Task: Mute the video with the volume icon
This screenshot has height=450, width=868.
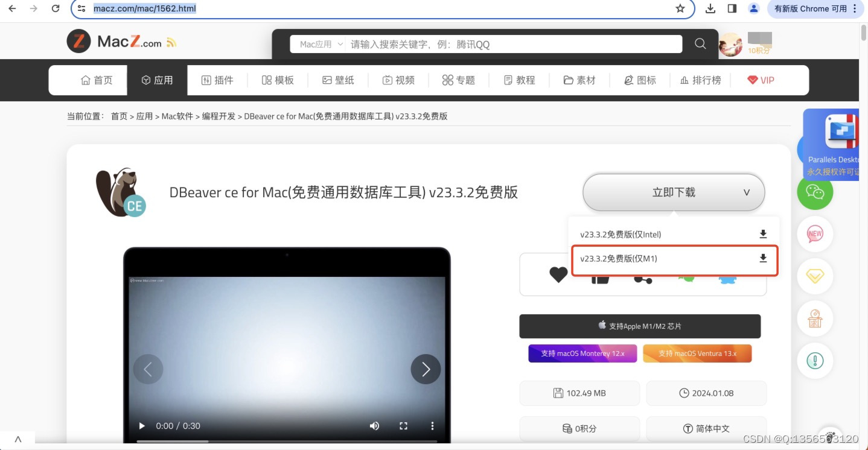Action: coord(374,426)
